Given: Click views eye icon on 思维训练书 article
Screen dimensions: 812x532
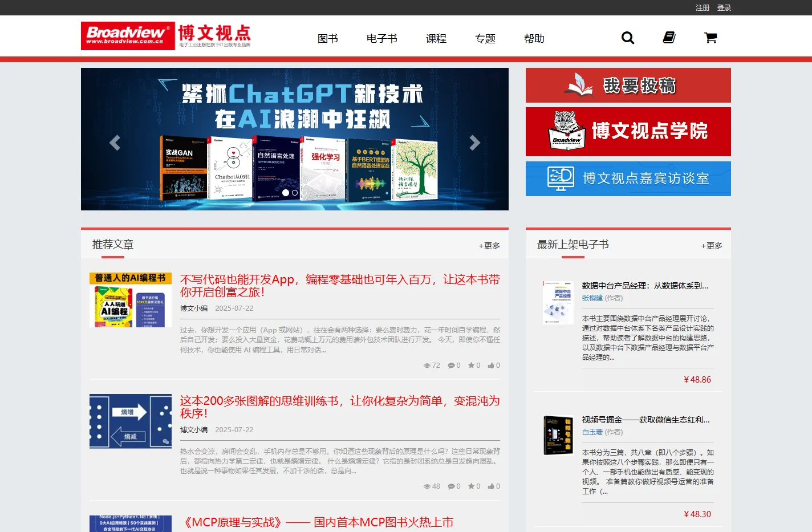Looking at the screenshot, I should [427, 486].
